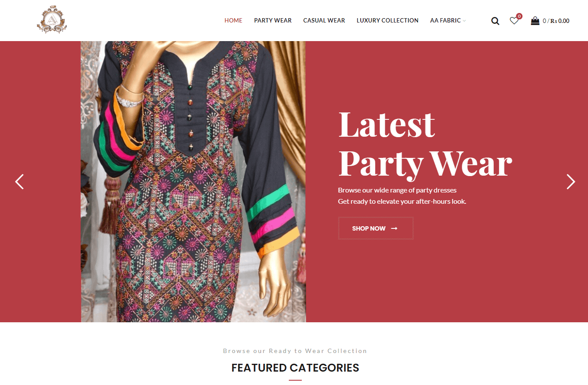This screenshot has height=385, width=588.
Task: Go to previous slide arrow
Action: pyautogui.click(x=19, y=182)
